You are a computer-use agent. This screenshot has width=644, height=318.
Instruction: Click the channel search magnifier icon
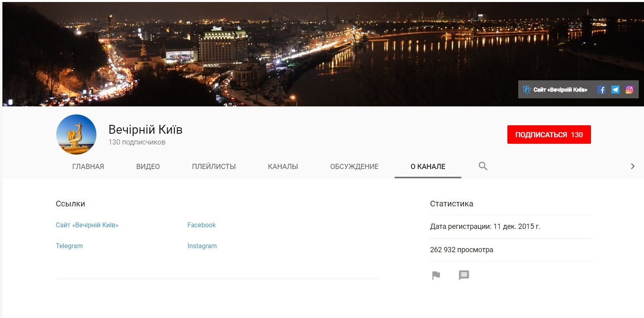[x=483, y=166]
